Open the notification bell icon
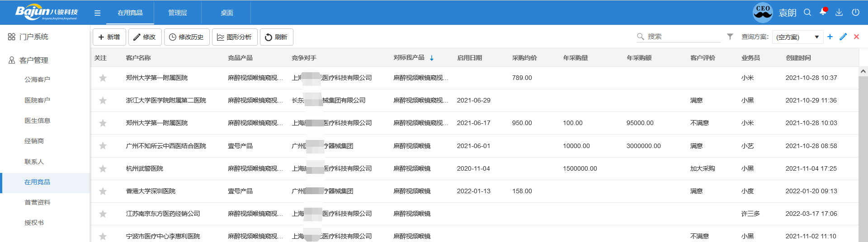 point(823,12)
